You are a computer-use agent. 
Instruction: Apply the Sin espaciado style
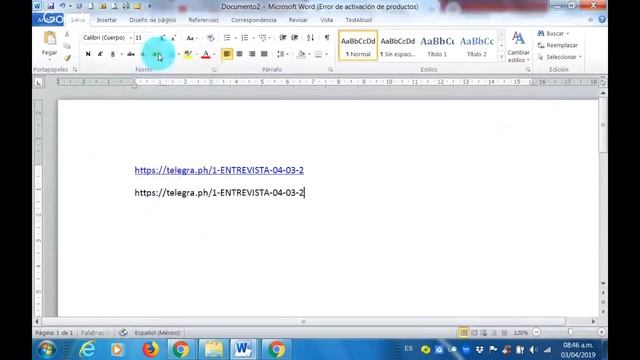[x=398, y=45]
